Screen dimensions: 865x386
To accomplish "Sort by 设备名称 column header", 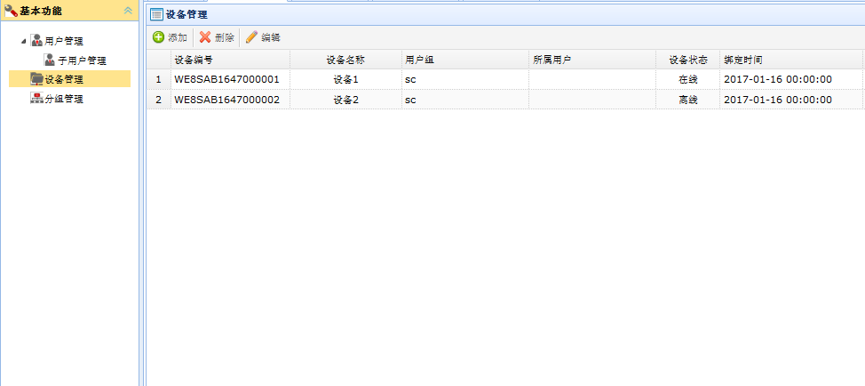I will (346, 60).
